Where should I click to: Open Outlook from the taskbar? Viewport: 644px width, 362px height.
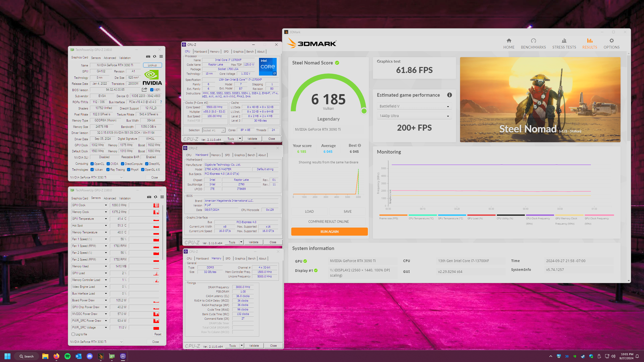78,356
